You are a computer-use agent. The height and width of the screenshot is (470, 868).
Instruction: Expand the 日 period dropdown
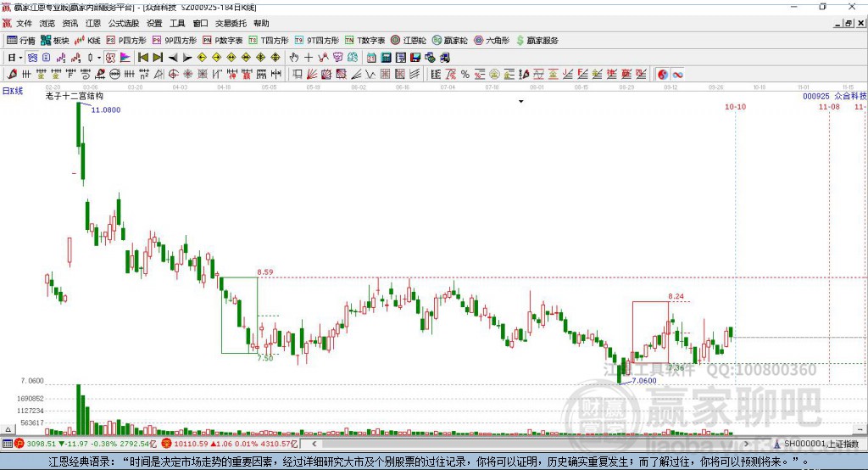(20, 58)
